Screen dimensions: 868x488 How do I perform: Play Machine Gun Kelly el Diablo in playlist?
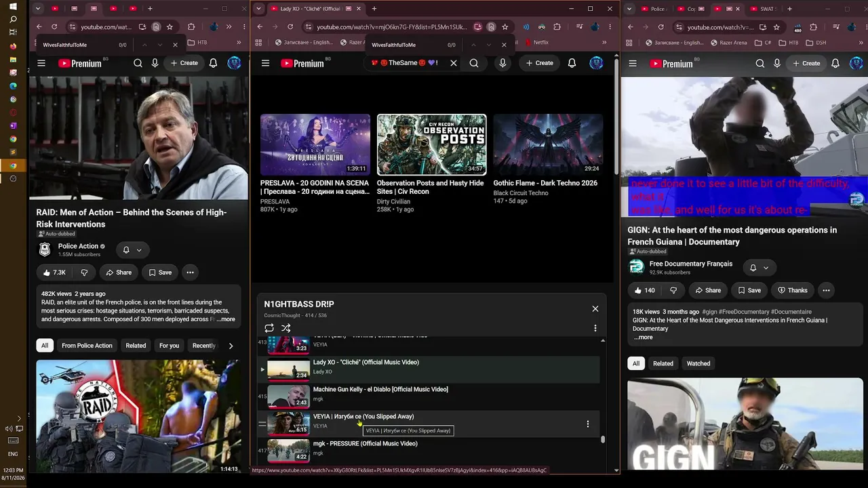[x=429, y=396]
